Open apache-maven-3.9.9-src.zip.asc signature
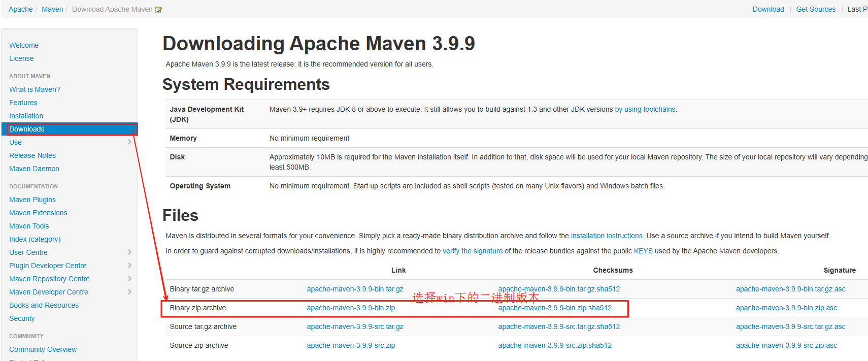This screenshot has height=361, width=868. point(787,345)
